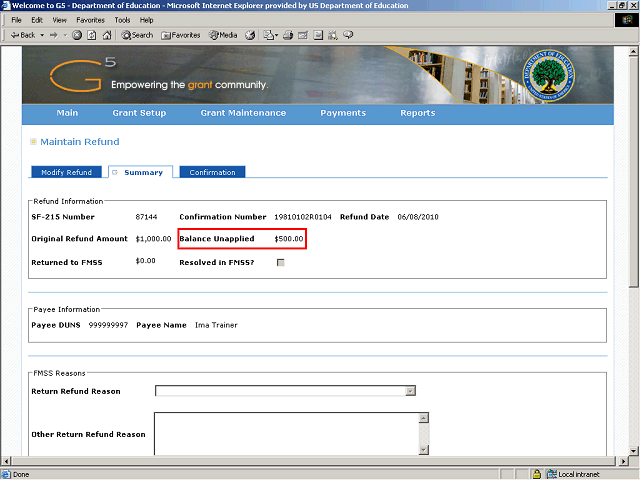640x480 pixels.
Task: Click the Windows flag throbber icon
Action: click(x=627, y=20)
